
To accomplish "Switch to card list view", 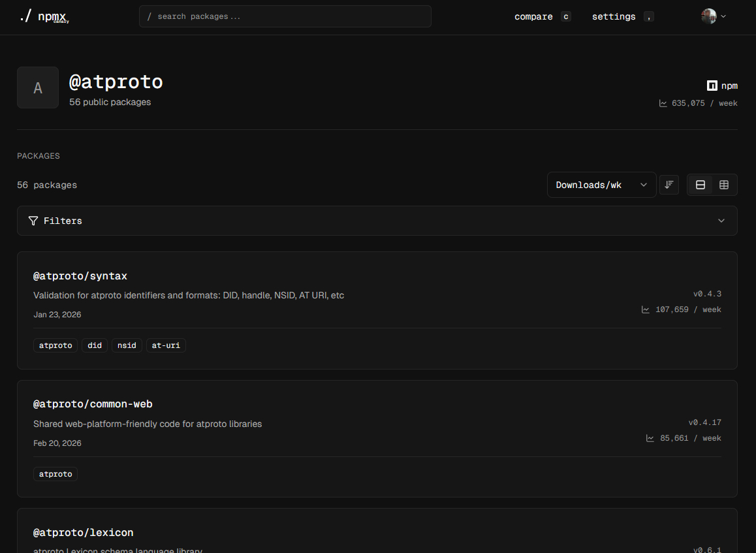I will pyautogui.click(x=700, y=185).
